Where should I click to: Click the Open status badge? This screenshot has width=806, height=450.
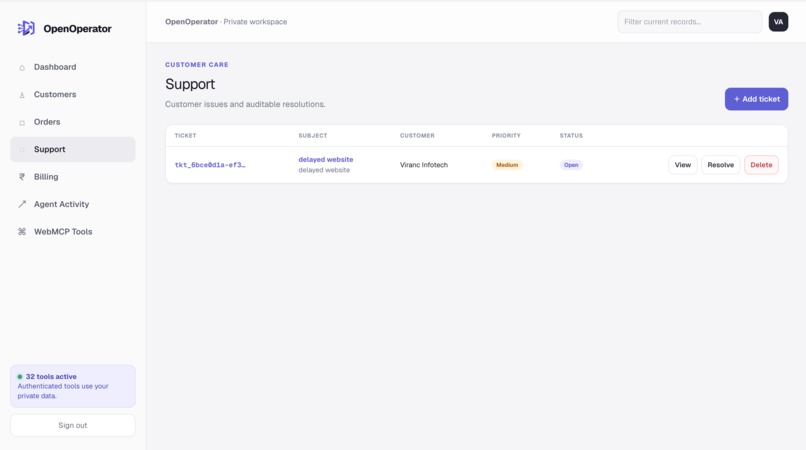pos(571,165)
